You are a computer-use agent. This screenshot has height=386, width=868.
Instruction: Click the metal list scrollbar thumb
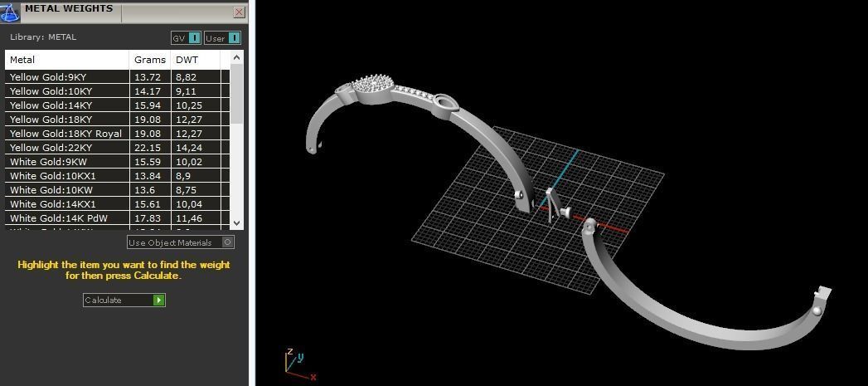[236, 93]
